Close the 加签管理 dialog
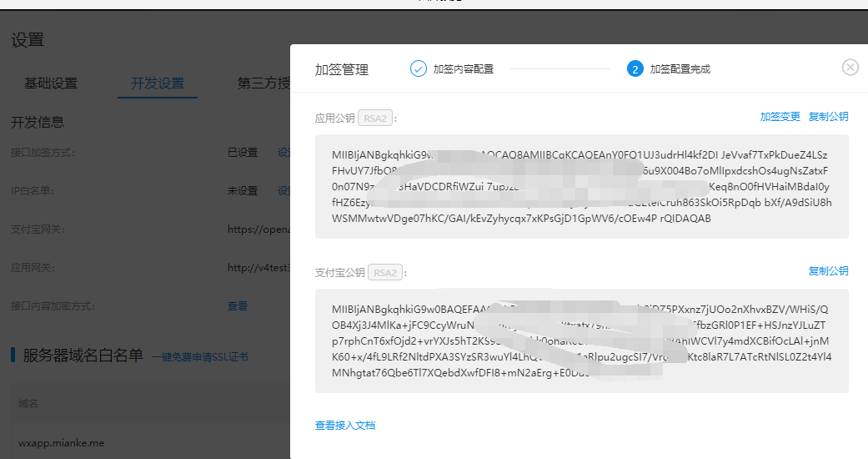This screenshot has height=459, width=868. (x=850, y=68)
